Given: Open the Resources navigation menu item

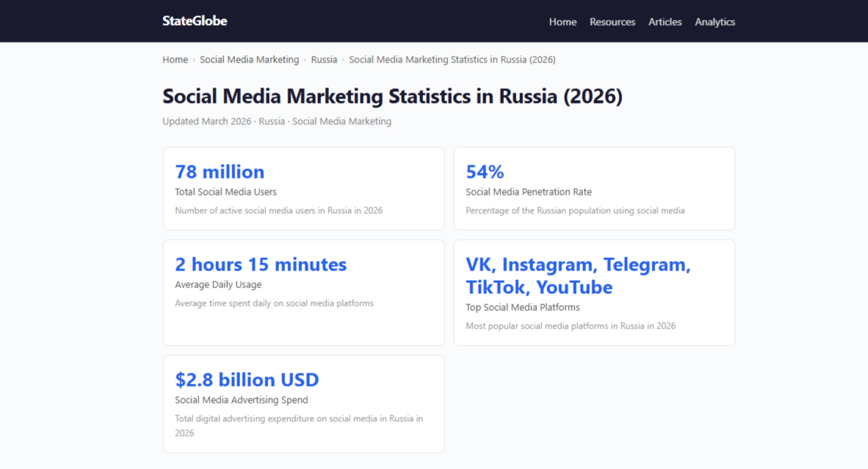Looking at the screenshot, I should coord(612,22).
